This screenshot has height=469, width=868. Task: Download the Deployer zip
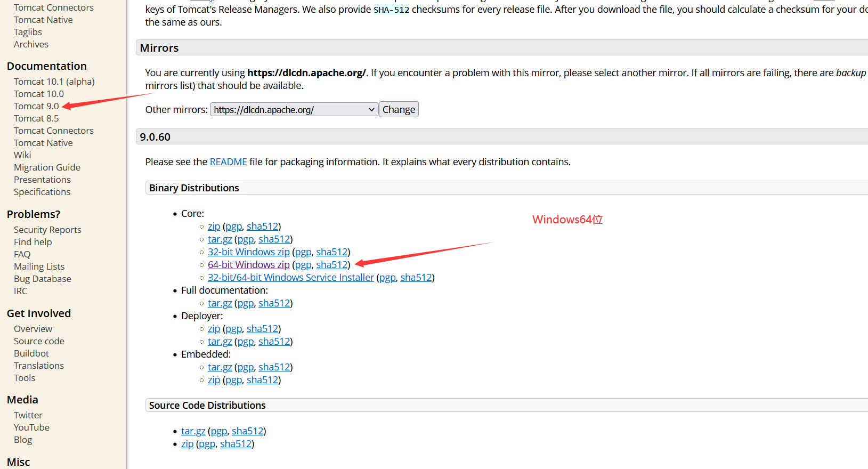coord(214,329)
